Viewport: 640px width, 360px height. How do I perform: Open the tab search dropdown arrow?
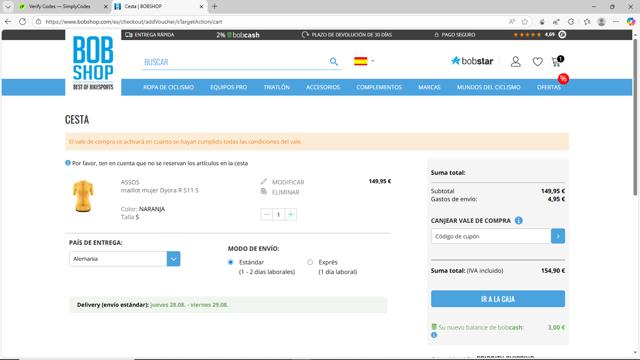point(8,6)
